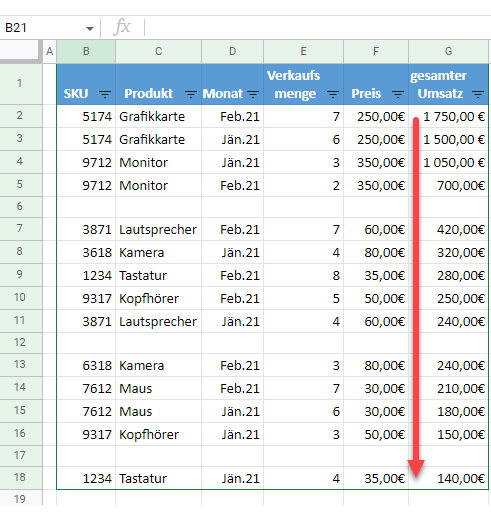Select column A header
The image size is (491, 516).
50,51
